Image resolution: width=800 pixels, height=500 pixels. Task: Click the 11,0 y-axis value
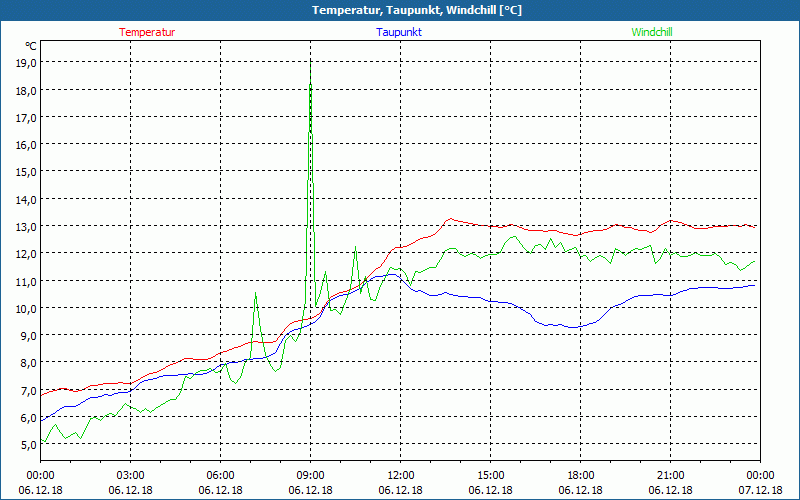tap(26, 281)
